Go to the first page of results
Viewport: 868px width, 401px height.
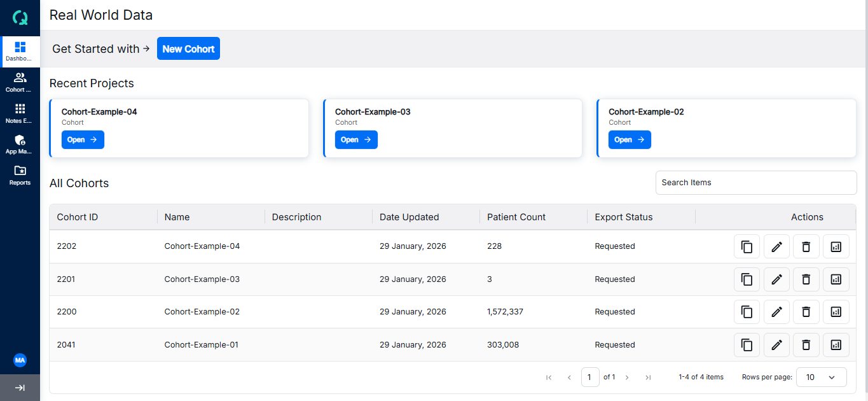549,377
